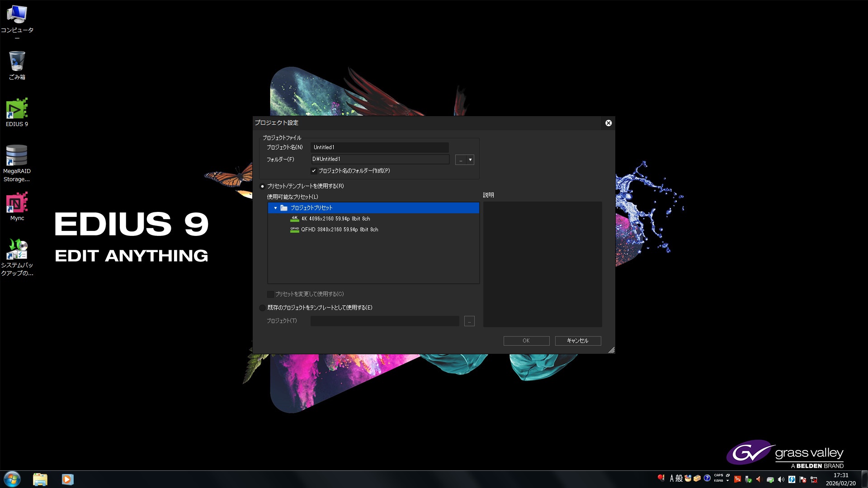
Task: Click the キャンセル button
Action: tap(578, 341)
